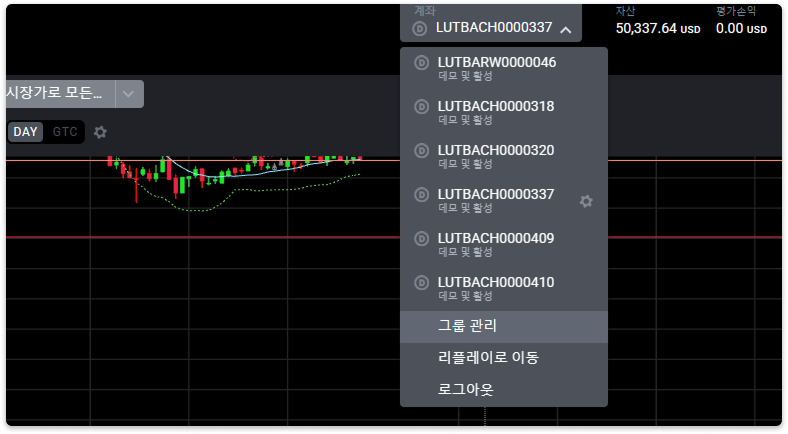
Task: Toggle DAY order duration
Action: coord(26,132)
